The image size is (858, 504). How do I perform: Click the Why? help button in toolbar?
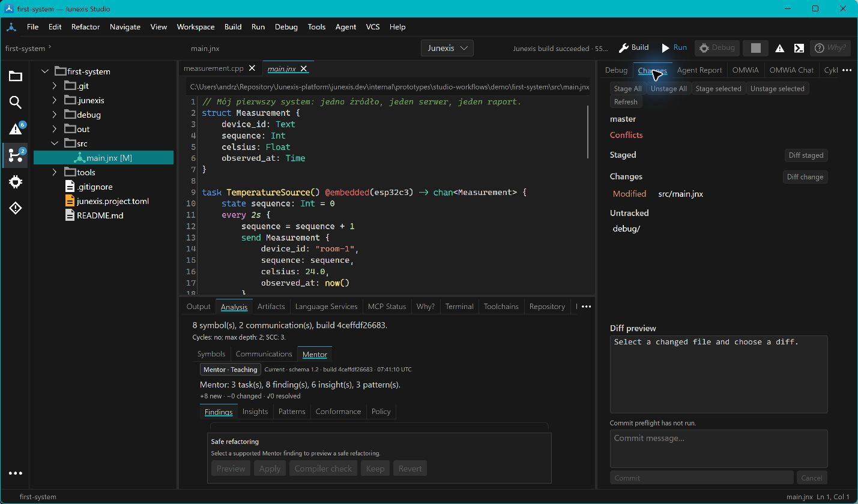point(830,48)
